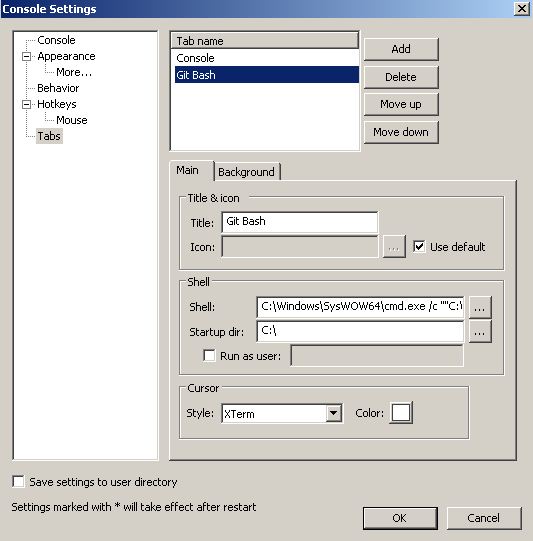Pick the cursor Color swatch
The height and width of the screenshot is (541, 533).
(x=401, y=413)
